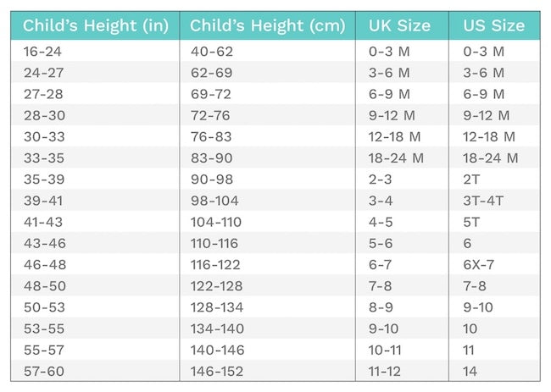This screenshot has height=392, width=551.
Task: Click the 12-18 M cell under US Size
Action: click(489, 137)
